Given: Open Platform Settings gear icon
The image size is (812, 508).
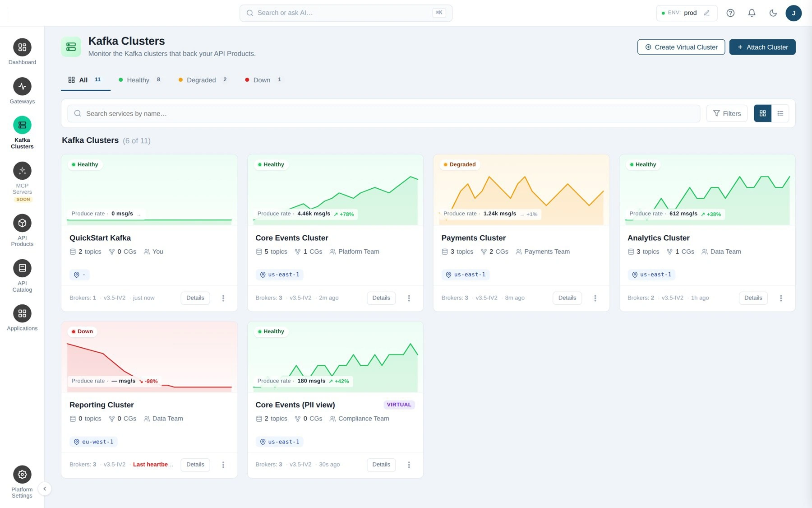Looking at the screenshot, I should [22, 475].
